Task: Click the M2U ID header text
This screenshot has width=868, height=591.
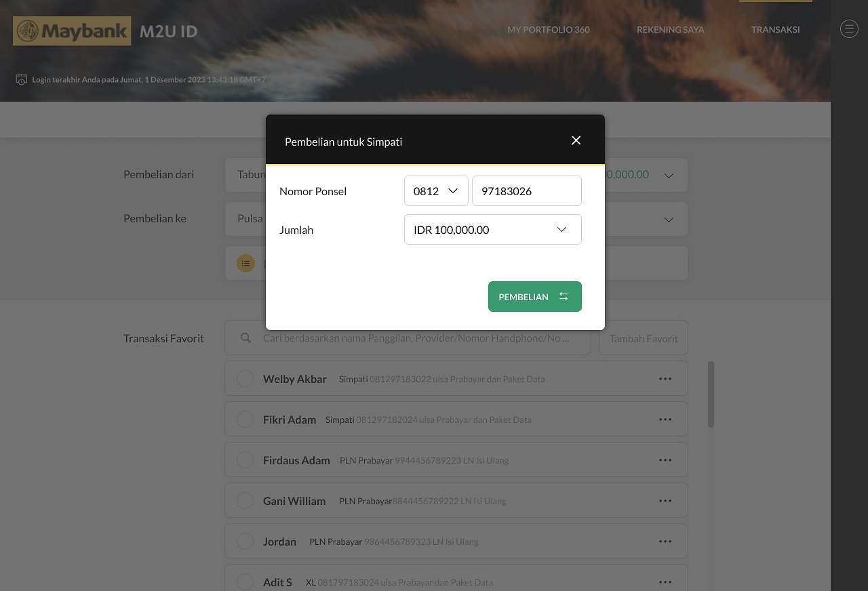Action: point(168,31)
